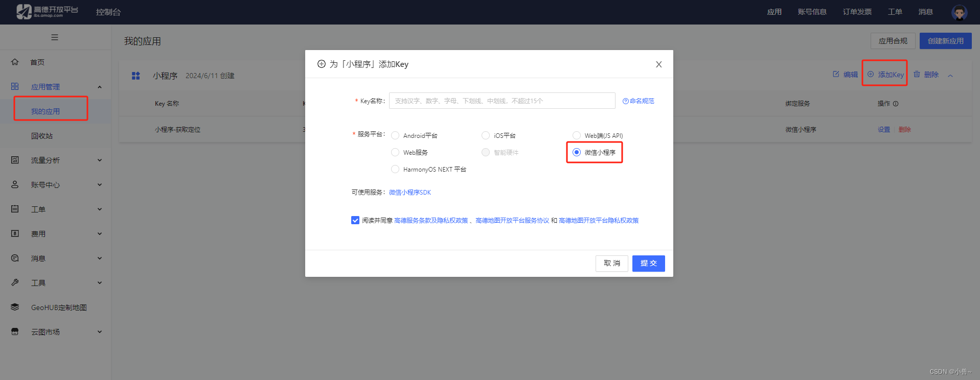Open 高德服务条款及隐私权政策 link
The width and height of the screenshot is (980, 380).
click(431, 221)
